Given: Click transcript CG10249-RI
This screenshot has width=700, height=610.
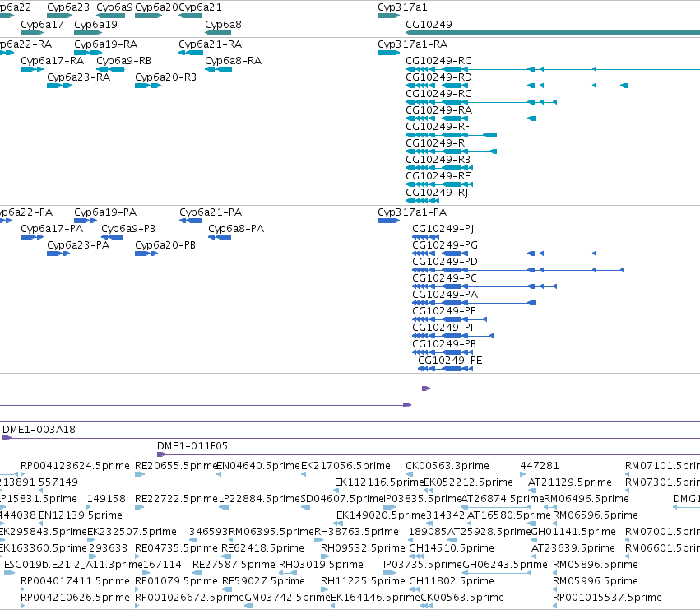Looking at the screenshot, I should [436, 143].
